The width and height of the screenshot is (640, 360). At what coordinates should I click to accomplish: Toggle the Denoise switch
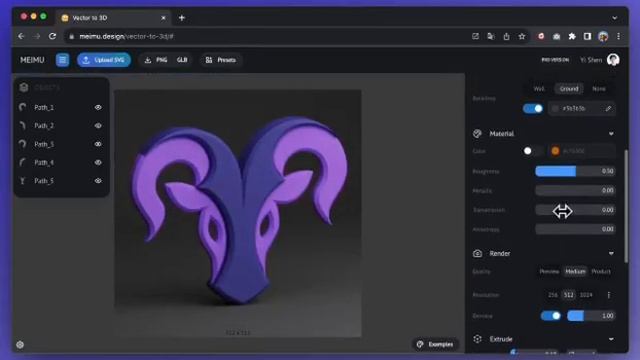[x=551, y=316]
